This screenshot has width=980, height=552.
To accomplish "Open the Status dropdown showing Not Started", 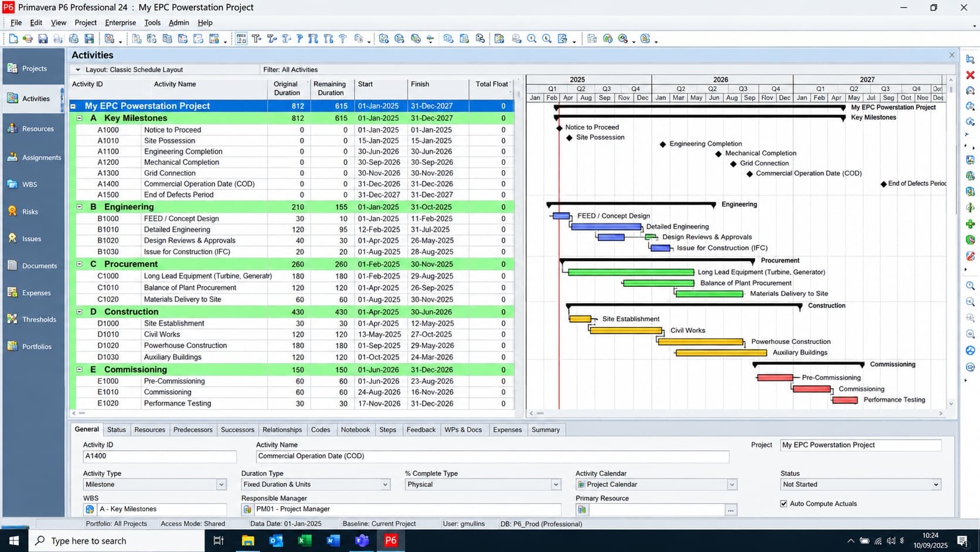I will point(935,485).
